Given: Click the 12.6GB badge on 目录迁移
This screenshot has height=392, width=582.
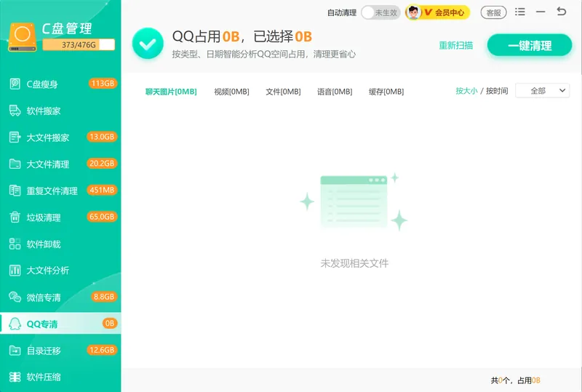Looking at the screenshot, I should point(102,350).
